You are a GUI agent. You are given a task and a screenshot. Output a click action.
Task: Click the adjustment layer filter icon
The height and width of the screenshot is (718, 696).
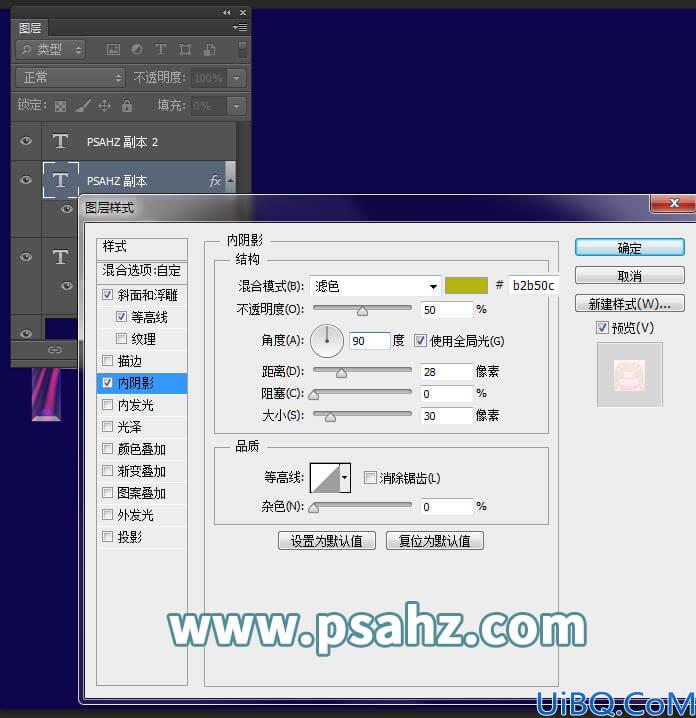(136, 49)
